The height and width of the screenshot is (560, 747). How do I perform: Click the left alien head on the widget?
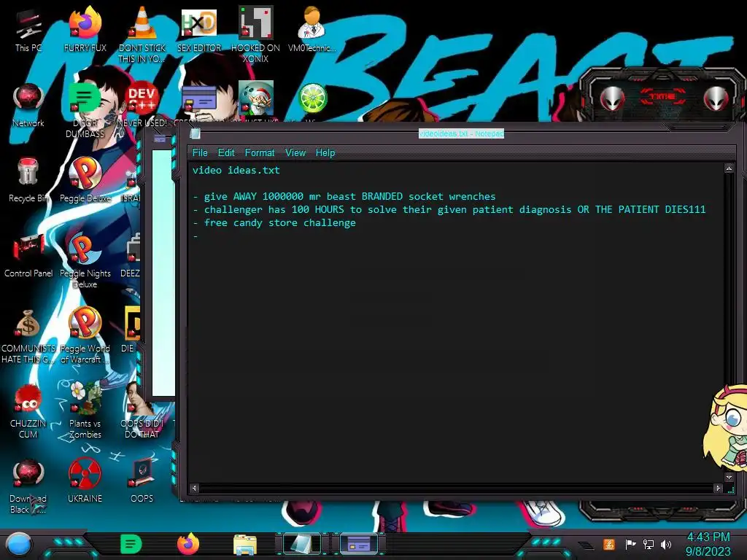click(612, 98)
